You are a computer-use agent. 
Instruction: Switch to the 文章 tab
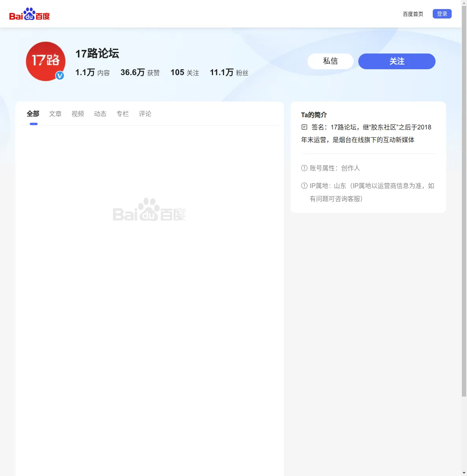point(56,114)
